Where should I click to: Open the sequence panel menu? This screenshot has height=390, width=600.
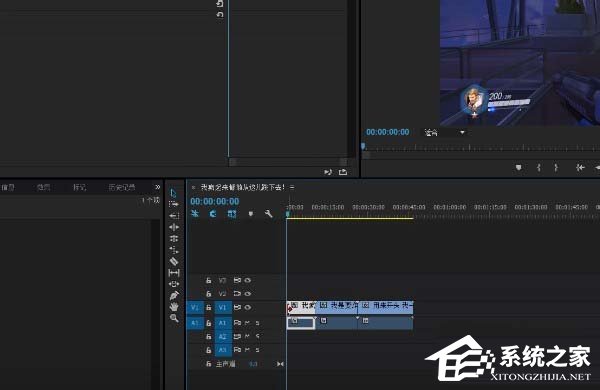click(x=292, y=187)
